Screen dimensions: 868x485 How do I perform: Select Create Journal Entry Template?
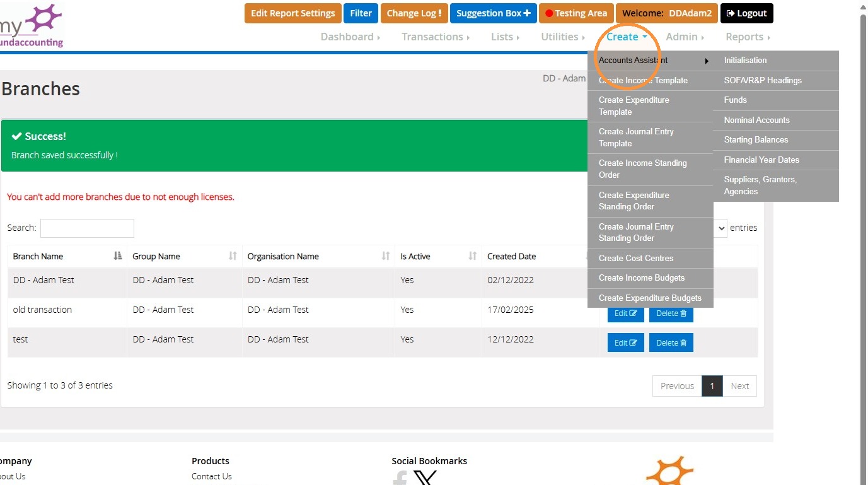650,137
